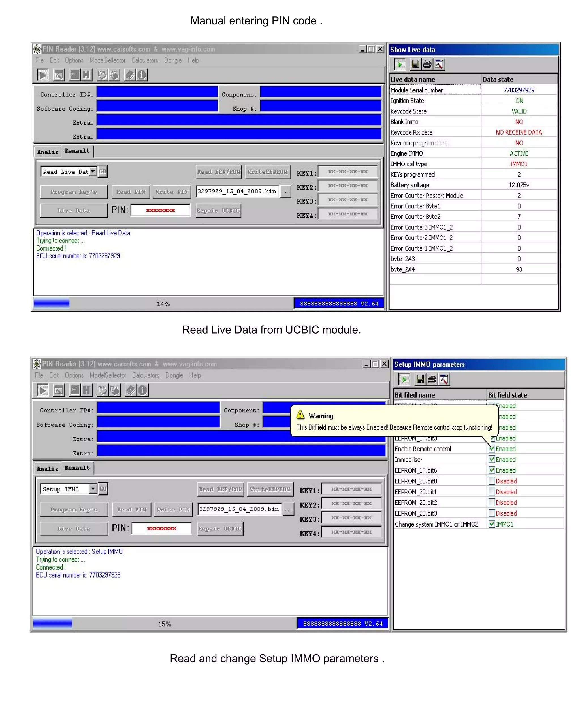Viewport: 580px width, 728px height.
Task: Disable the Immobiliser checkbox
Action: click(x=492, y=460)
